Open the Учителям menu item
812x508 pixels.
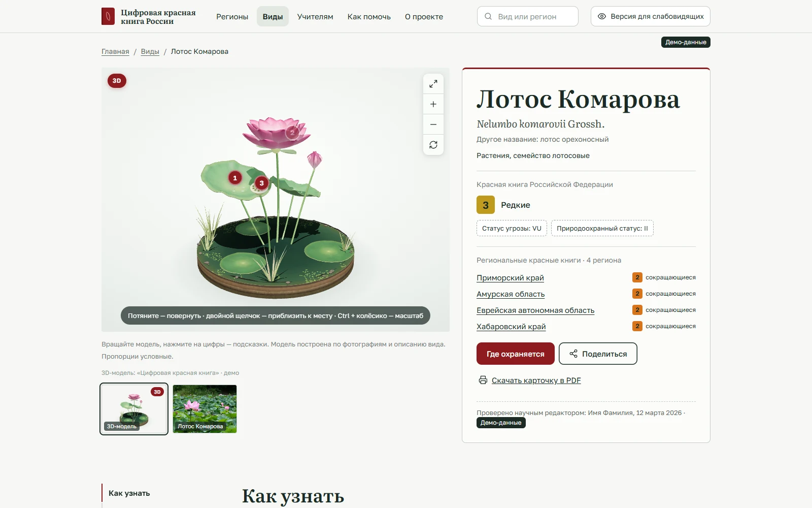tap(315, 17)
